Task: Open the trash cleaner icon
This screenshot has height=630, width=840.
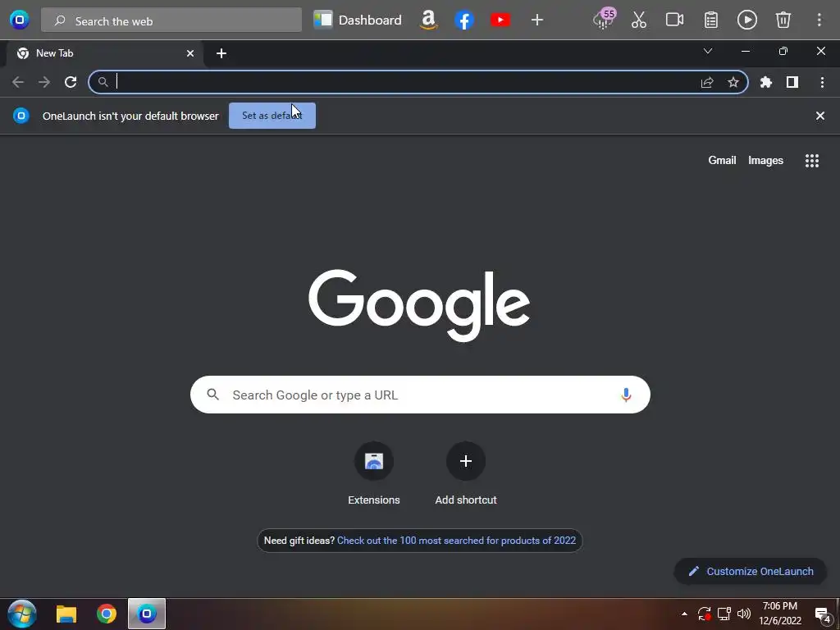Action: coord(783,21)
